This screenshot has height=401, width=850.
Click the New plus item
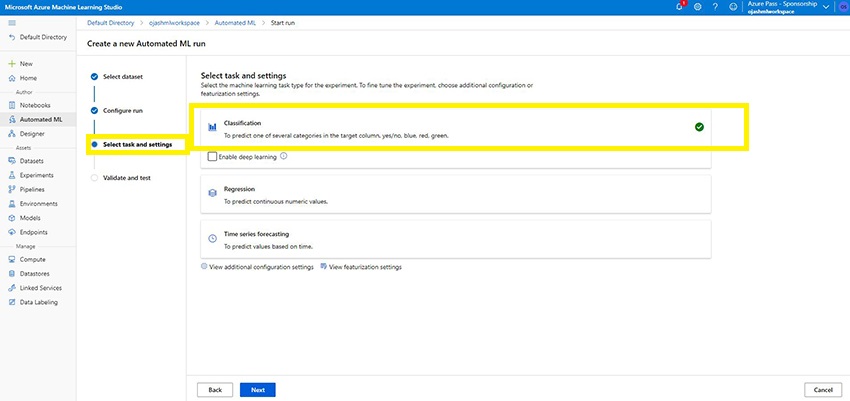tap(21, 64)
